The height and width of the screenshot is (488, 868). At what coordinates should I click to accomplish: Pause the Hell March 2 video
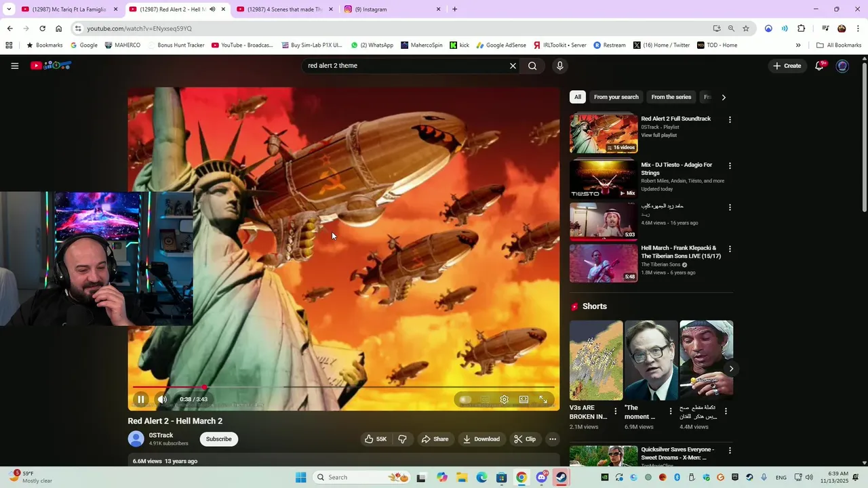click(141, 399)
